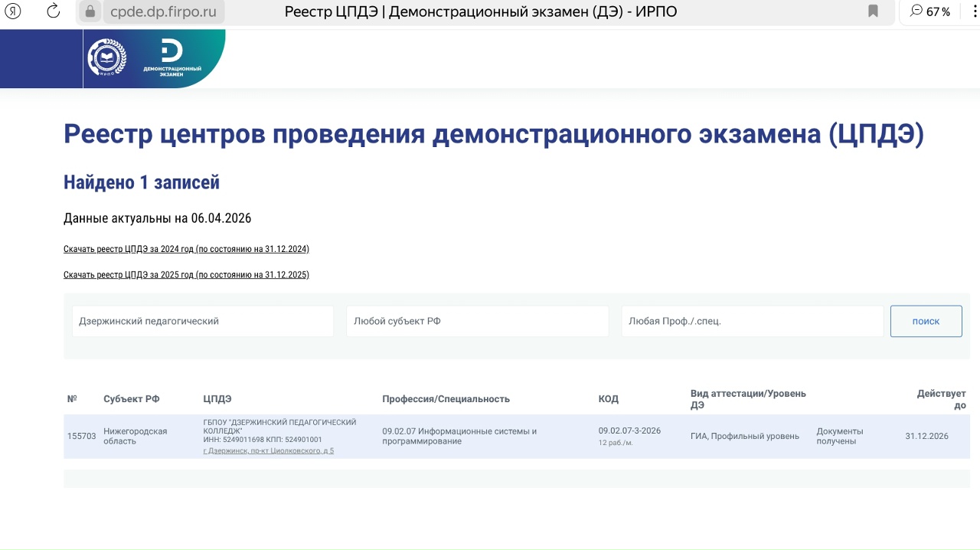Open the Дзержинск, пр-кт Циолковского address link
This screenshot has height=550, width=980.
[x=268, y=451]
